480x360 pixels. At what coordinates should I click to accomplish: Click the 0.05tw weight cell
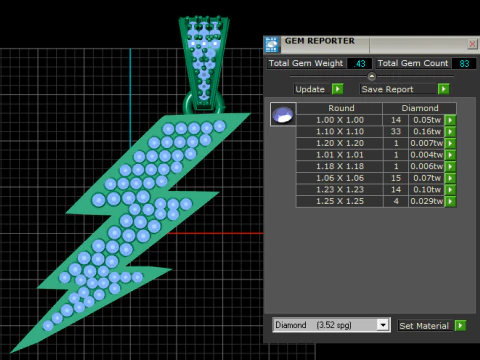[427, 120]
